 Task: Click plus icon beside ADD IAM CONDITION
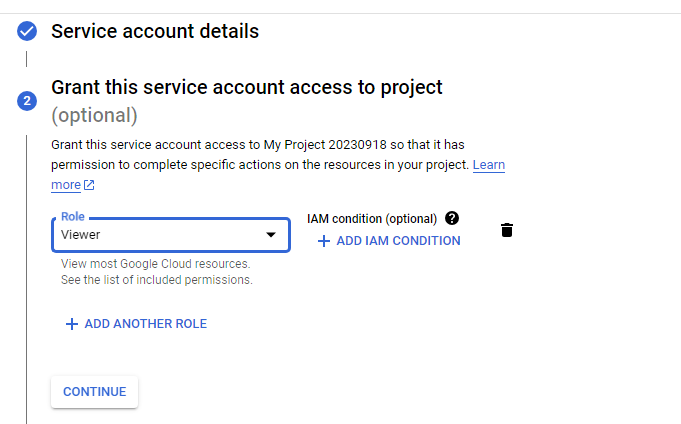(x=323, y=241)
